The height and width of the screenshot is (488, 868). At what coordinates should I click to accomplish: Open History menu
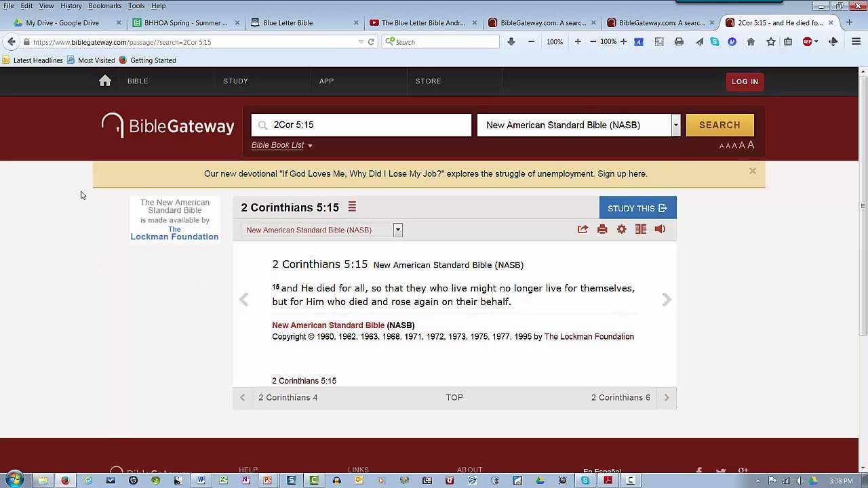coord(71,5)
